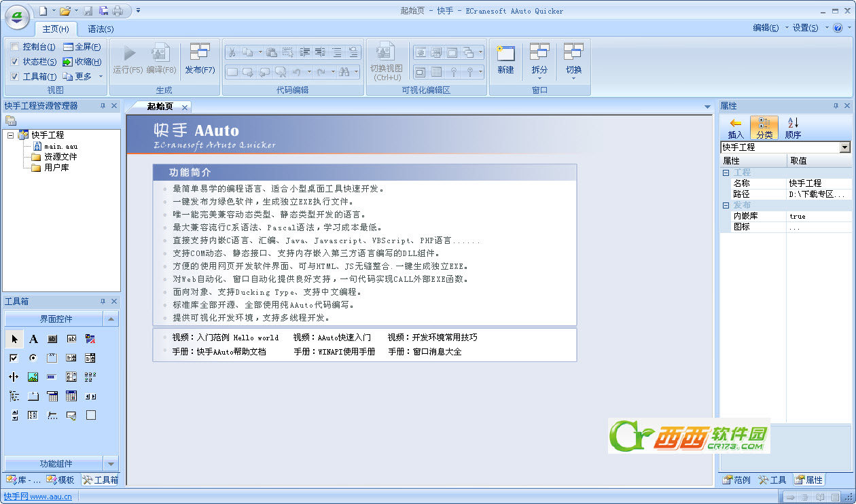Click the Insert (插入) arrow in Properties
The image size is (856, 504).
[735, 123]
